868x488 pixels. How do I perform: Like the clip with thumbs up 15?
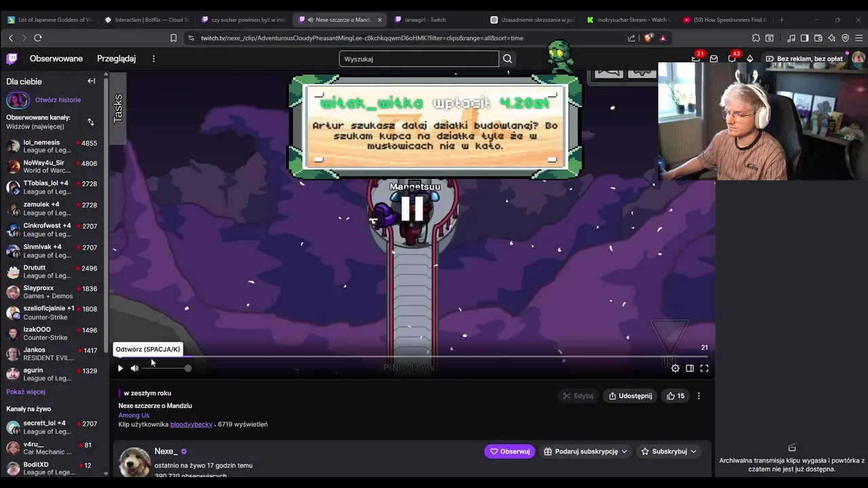pos(675,396)
